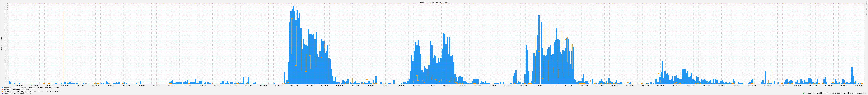Click the Weekly (15 Minute Average) title

tap(434, 2)
